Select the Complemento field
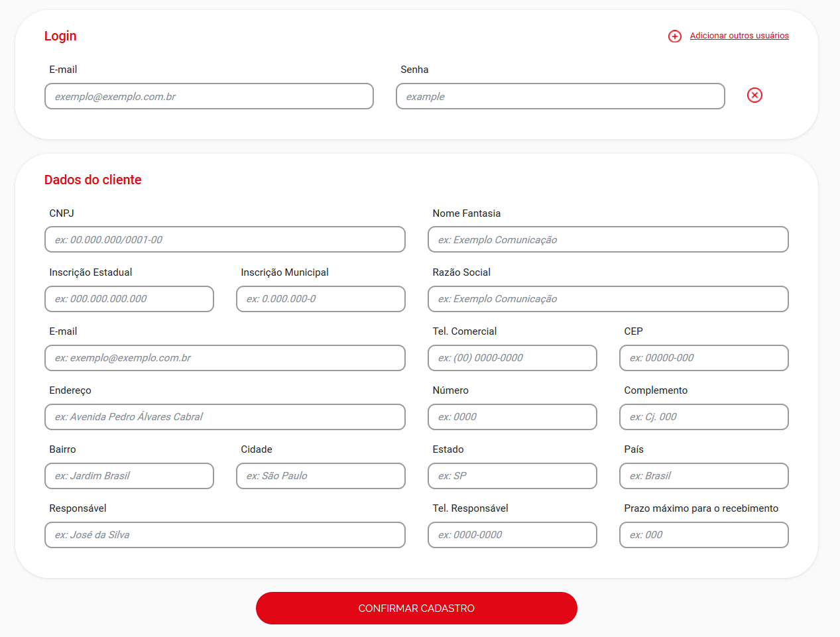The image size is (840, 637). coord(704,417)
